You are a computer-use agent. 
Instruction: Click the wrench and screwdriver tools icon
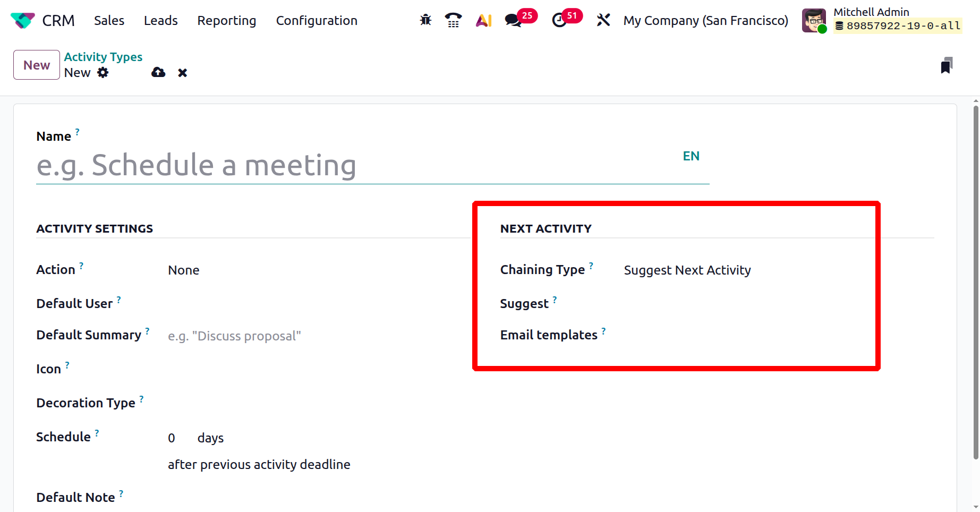point(603,20)
